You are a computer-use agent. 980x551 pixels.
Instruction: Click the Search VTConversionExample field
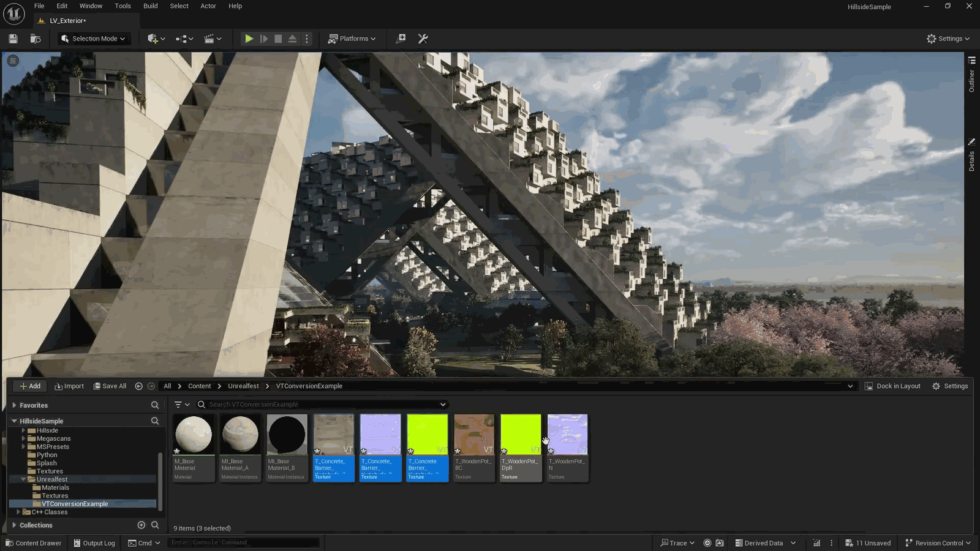pyautogui.click(x=322, y=405)
